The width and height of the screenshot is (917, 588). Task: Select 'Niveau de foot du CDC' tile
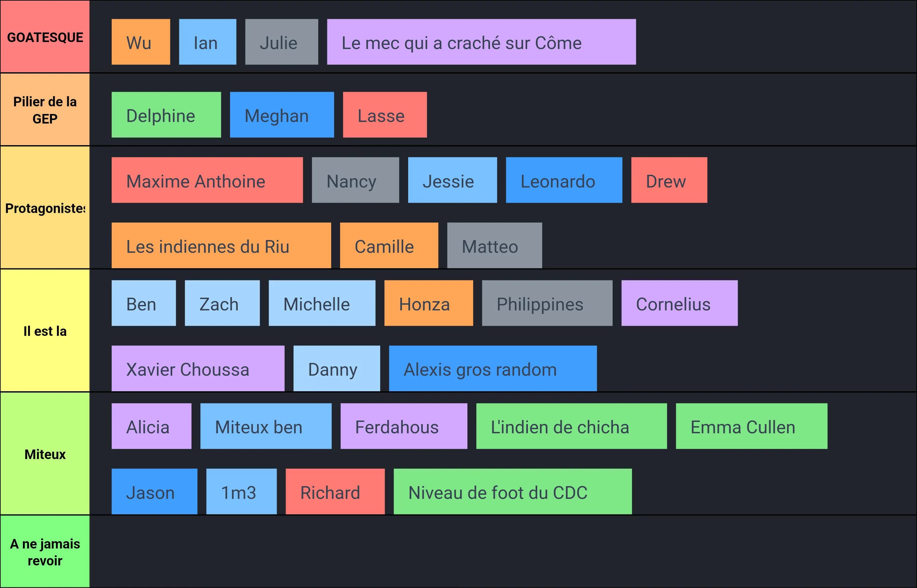coord(513,492)
